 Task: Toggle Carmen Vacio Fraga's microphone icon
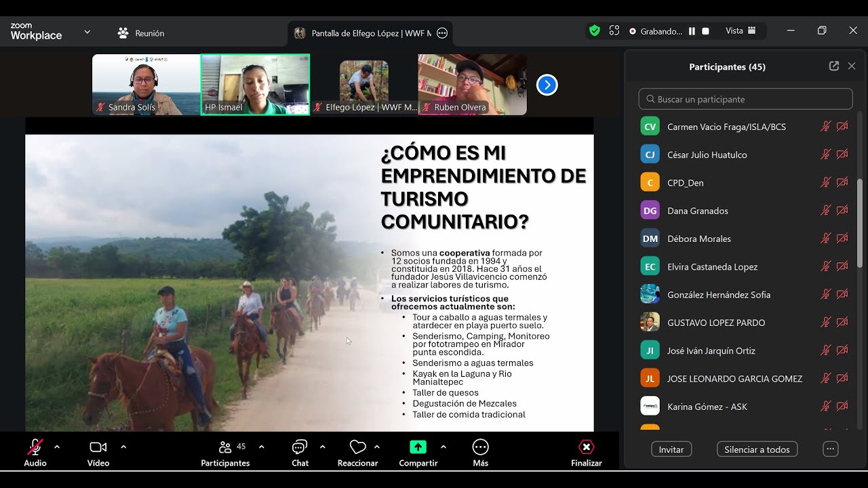point(825,127)
